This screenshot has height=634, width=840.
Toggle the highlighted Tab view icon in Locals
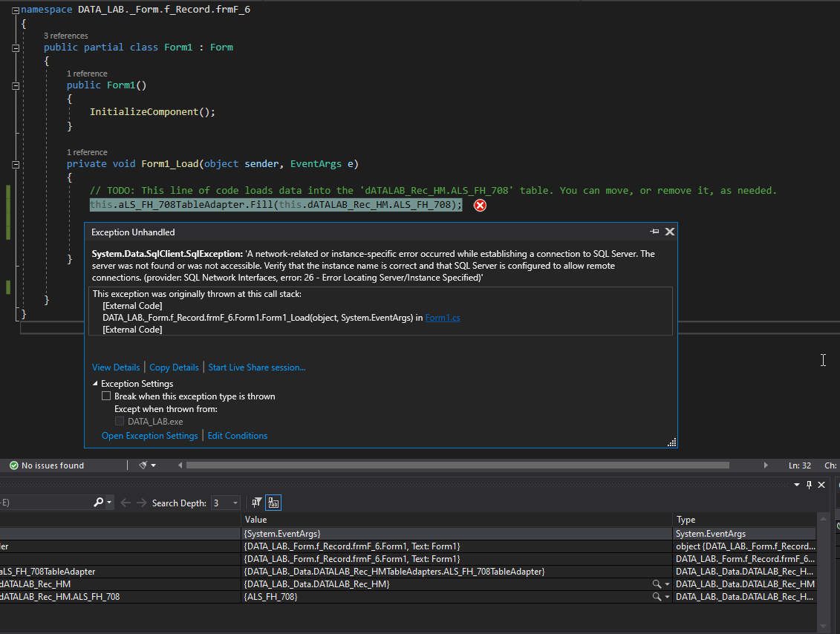pos(274,503)
